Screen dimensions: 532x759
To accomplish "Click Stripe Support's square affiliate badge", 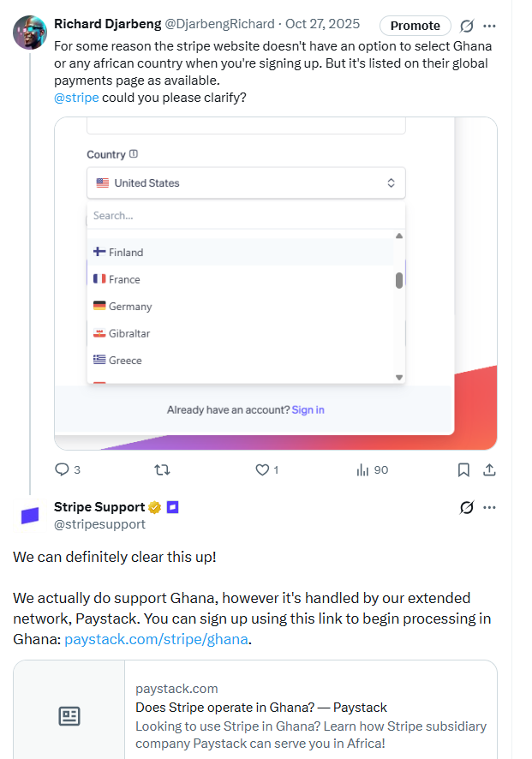I will tap(170, 507).
